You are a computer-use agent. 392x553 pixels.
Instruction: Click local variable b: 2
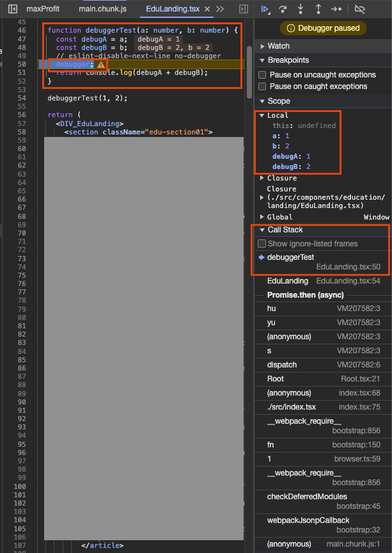pyautogui.click(x=281, y=146)
